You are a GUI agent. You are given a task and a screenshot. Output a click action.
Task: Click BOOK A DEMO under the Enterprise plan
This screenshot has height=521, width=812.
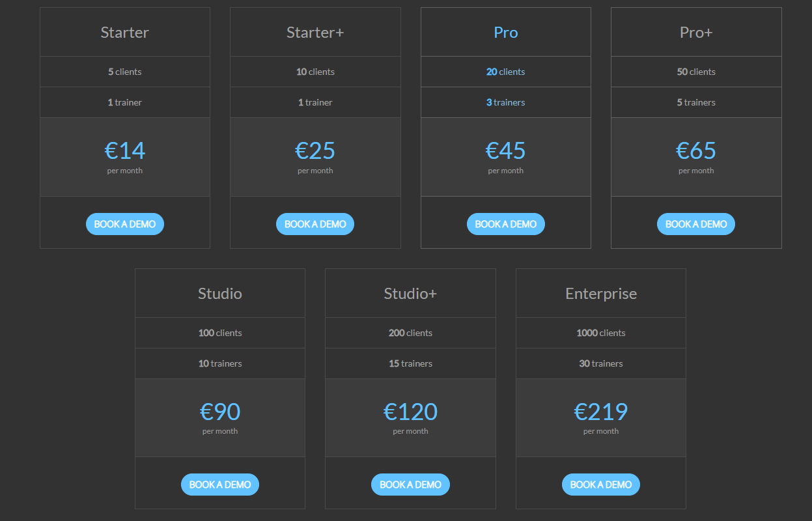tap(600, 484)
